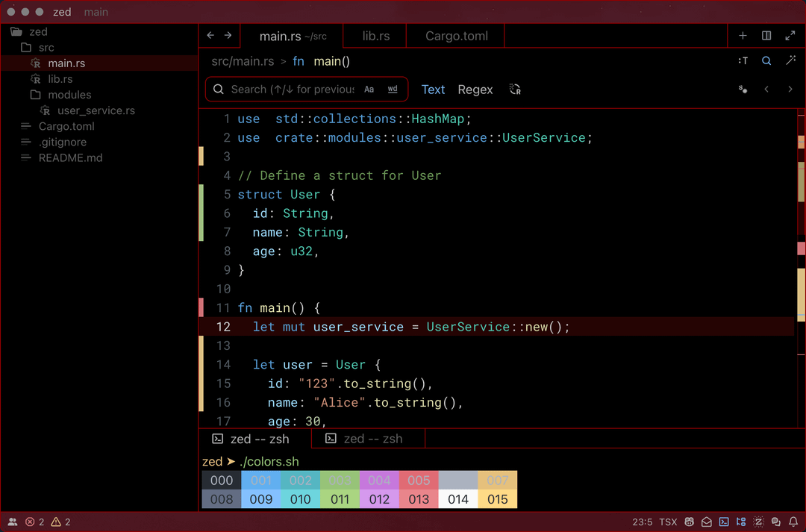
Task: Click the plus icon to open new tab
Action: pos(743,36)
